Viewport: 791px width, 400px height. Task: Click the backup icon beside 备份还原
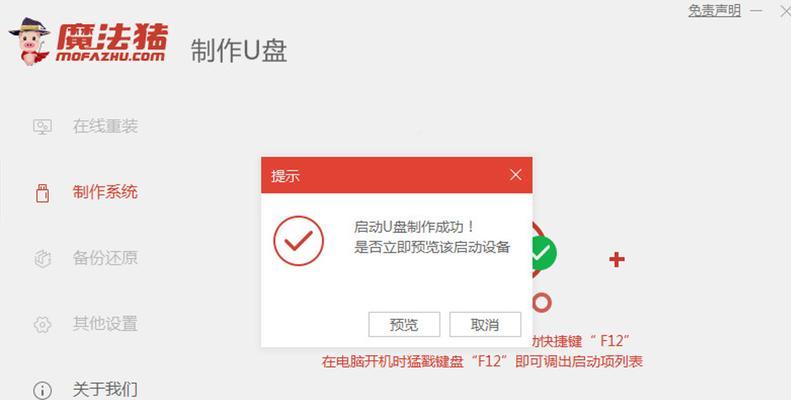42,258
